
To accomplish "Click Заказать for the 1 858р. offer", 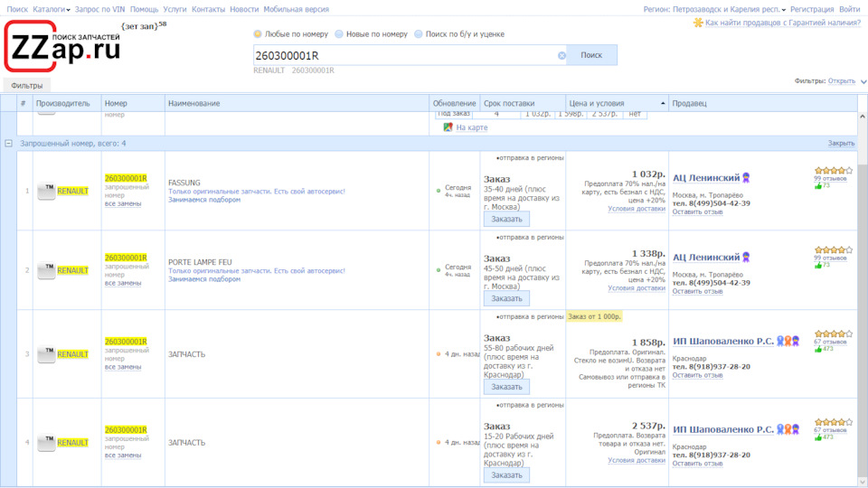I will (506, 388).
